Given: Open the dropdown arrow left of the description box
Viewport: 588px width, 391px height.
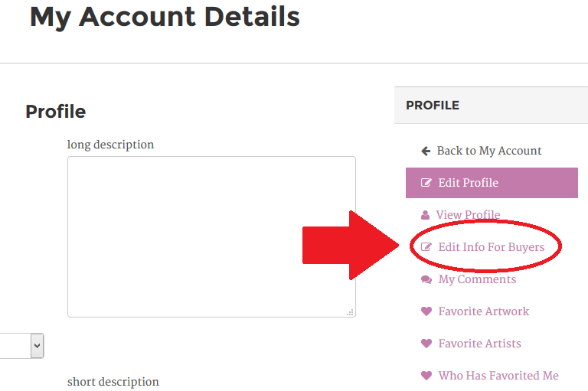Looking at the screenshot, I should coord(36,346).
